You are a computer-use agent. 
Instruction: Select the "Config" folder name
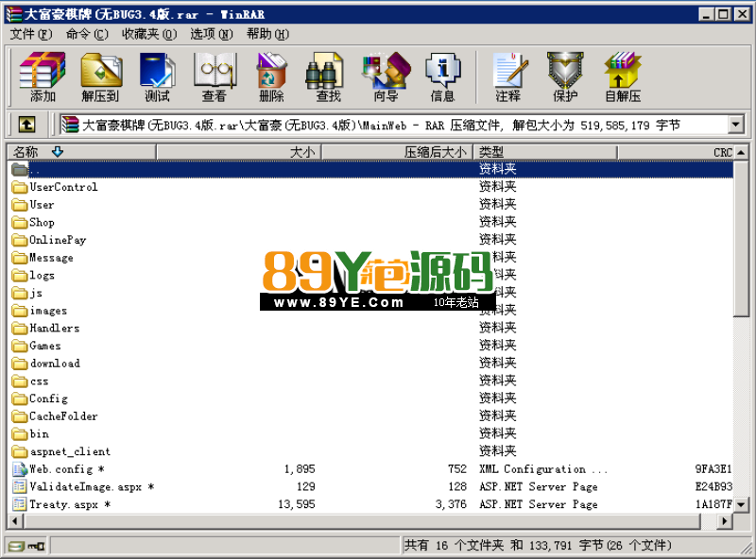point(49,399)
